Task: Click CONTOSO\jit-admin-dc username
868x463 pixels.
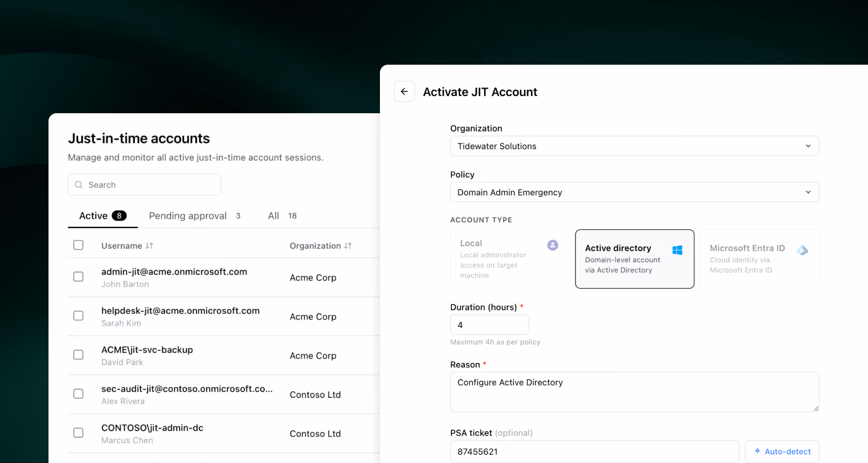Action: (x=152, y=428)
